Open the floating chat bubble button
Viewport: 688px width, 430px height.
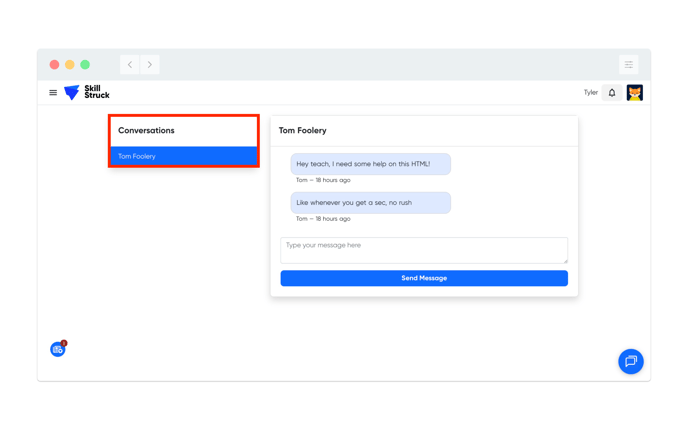tap(630, 361)
